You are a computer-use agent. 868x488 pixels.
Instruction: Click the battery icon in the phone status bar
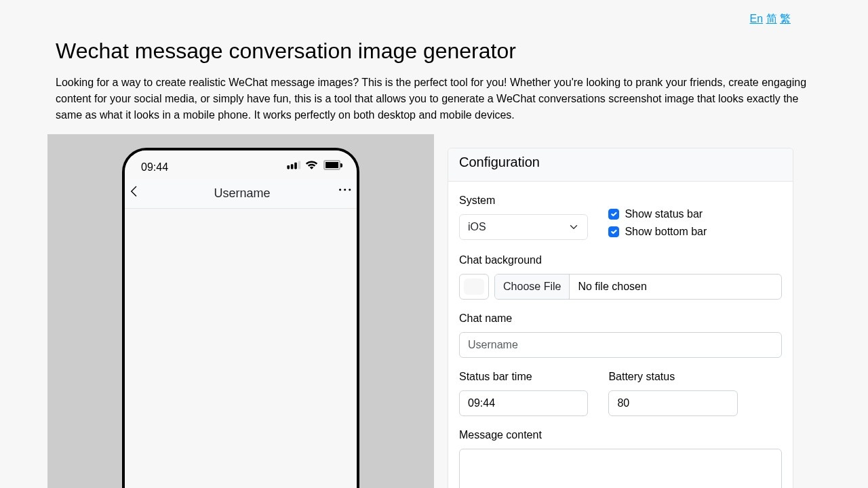click(333, 165)
